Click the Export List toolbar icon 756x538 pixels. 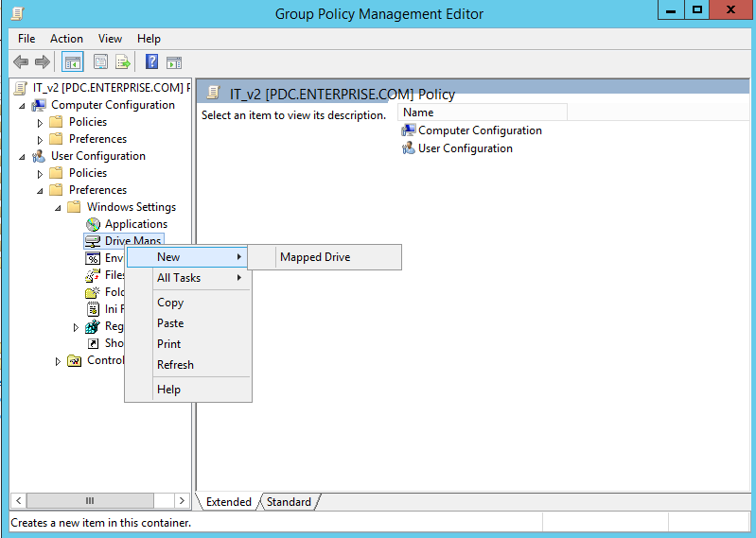coord(123,62)
